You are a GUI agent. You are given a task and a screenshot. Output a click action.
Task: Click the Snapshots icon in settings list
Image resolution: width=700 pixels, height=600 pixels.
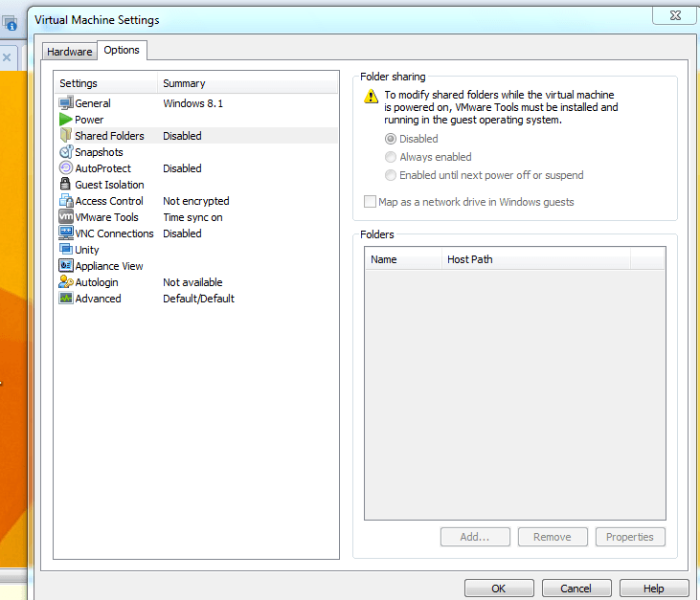(x=66, y=152)
